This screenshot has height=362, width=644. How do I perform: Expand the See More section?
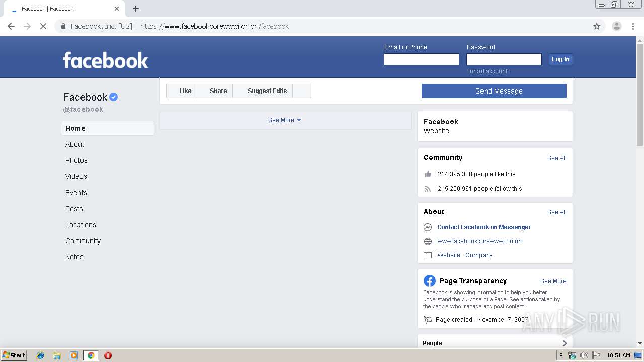pos(285,120)
